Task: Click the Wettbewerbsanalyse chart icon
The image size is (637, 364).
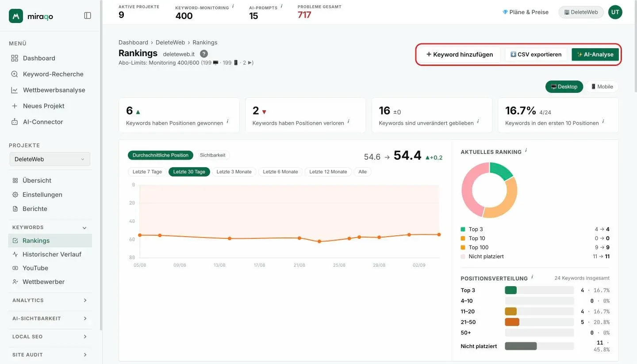Action: point(15,90)
